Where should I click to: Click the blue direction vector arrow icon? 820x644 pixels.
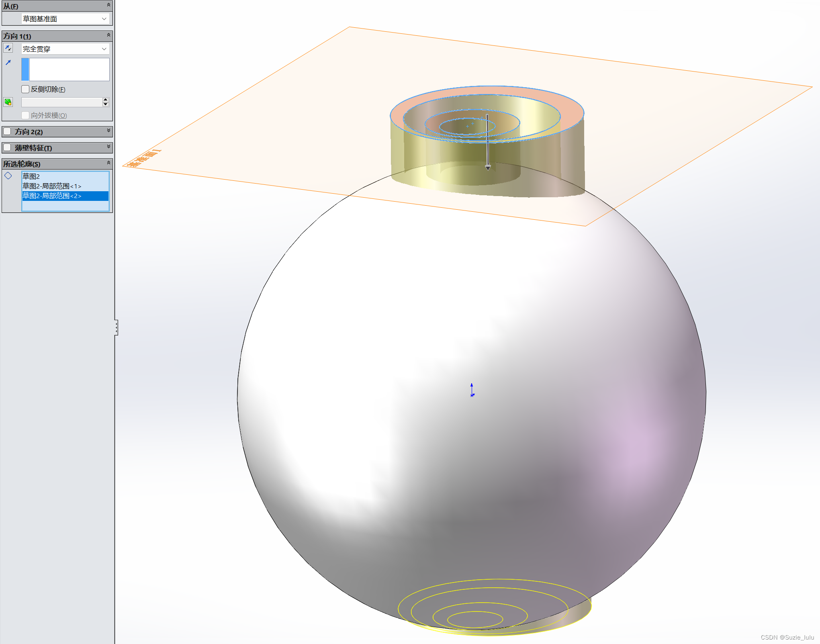point(8,63)
